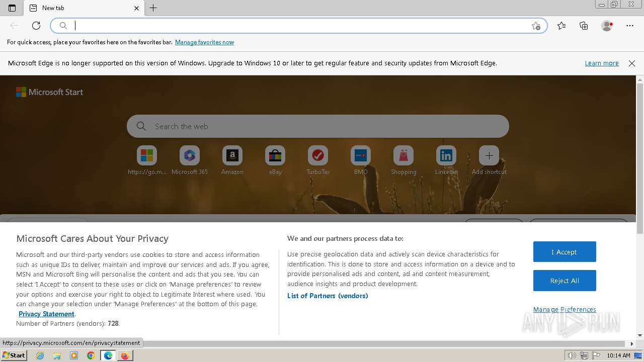Viewport: 644px width, 362px height.
Task: Open Windows Media Player taskbar icon
Action: tap(74, 355)
